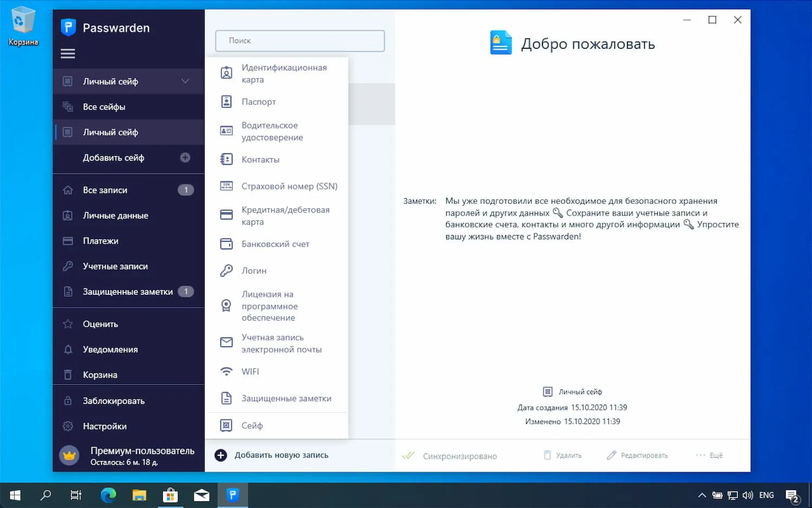The image size is (812, 508).
Task: Click the Редактировать pencil icon
Action: [612, 455]
